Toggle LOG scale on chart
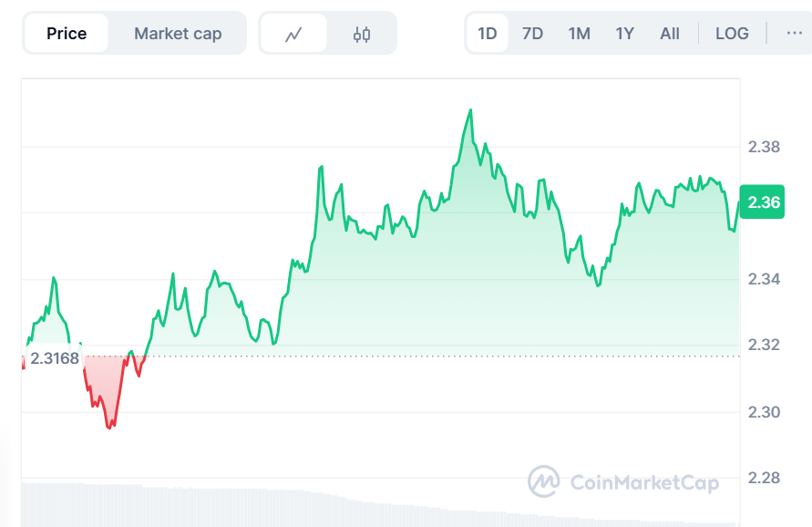 point(732,34)
